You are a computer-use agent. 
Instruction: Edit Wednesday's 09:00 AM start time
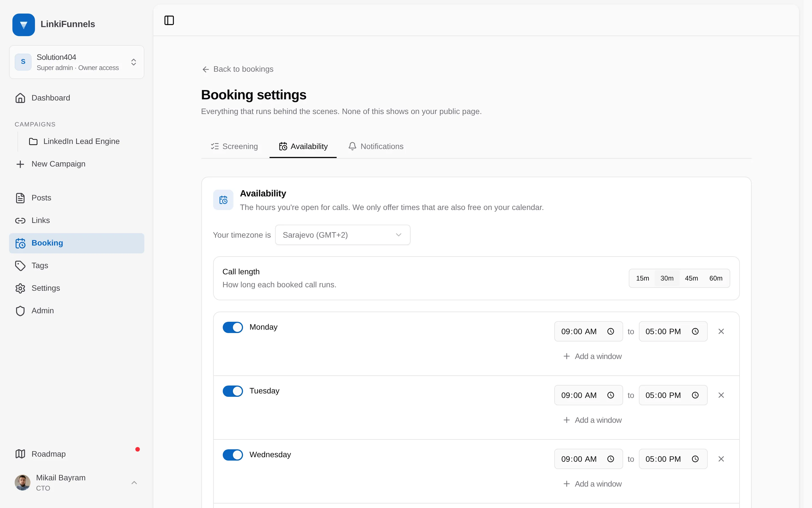588,459
